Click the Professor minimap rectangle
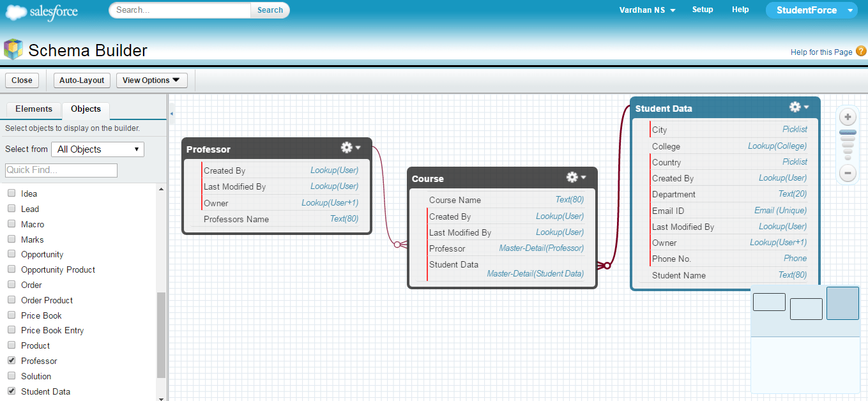868x401 pixels. [769, 302]
